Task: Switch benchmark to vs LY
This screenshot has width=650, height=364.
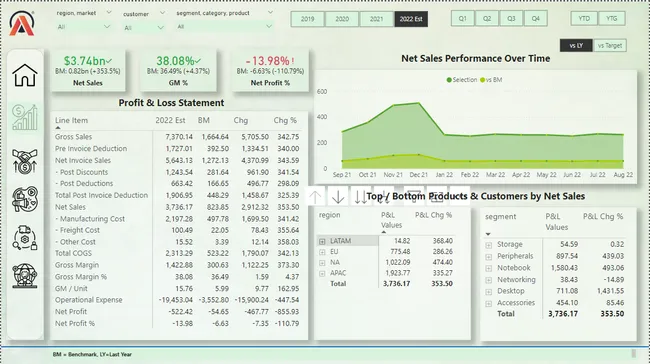Action: (576, 46)
